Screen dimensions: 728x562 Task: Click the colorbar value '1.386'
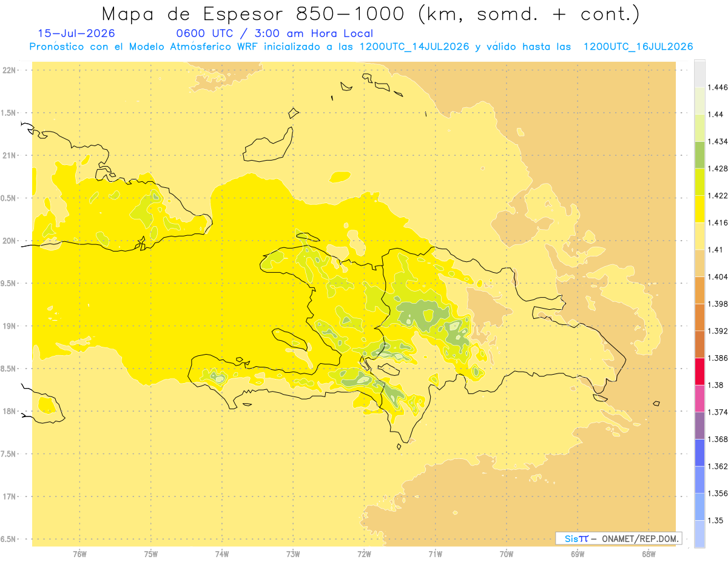pos(718,358)
